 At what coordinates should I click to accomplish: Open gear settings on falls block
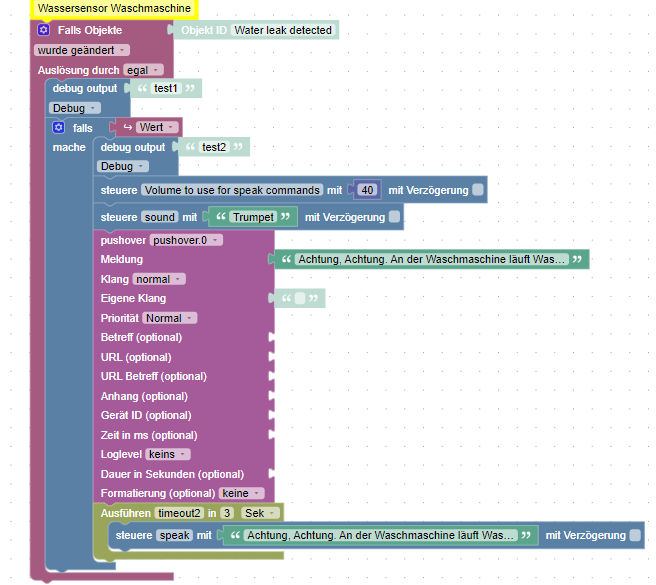tap(59, 128)
